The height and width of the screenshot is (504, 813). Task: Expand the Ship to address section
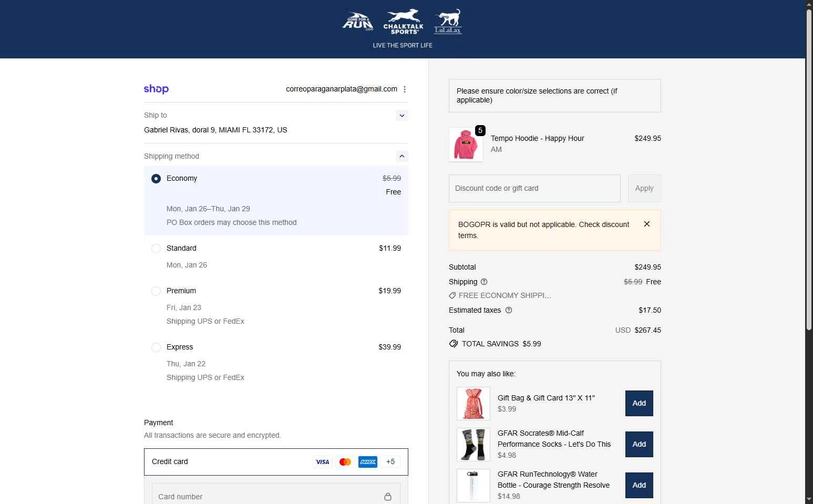(x=402, y=116)
